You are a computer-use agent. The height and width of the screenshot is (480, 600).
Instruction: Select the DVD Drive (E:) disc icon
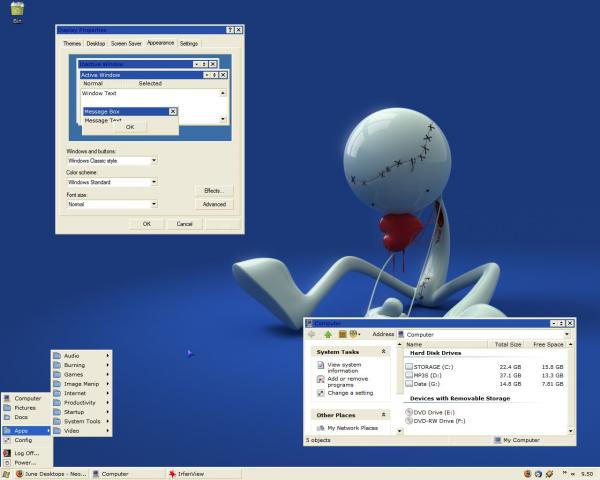409,412
